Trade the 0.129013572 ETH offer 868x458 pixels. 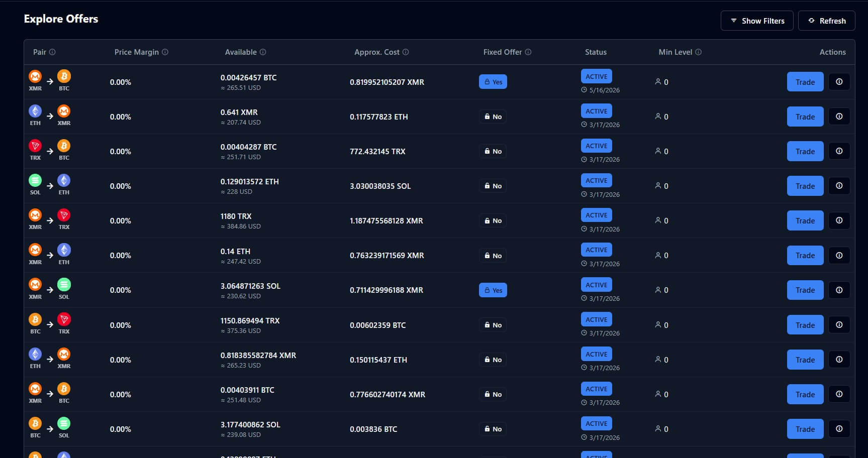[x=805, y=186]
